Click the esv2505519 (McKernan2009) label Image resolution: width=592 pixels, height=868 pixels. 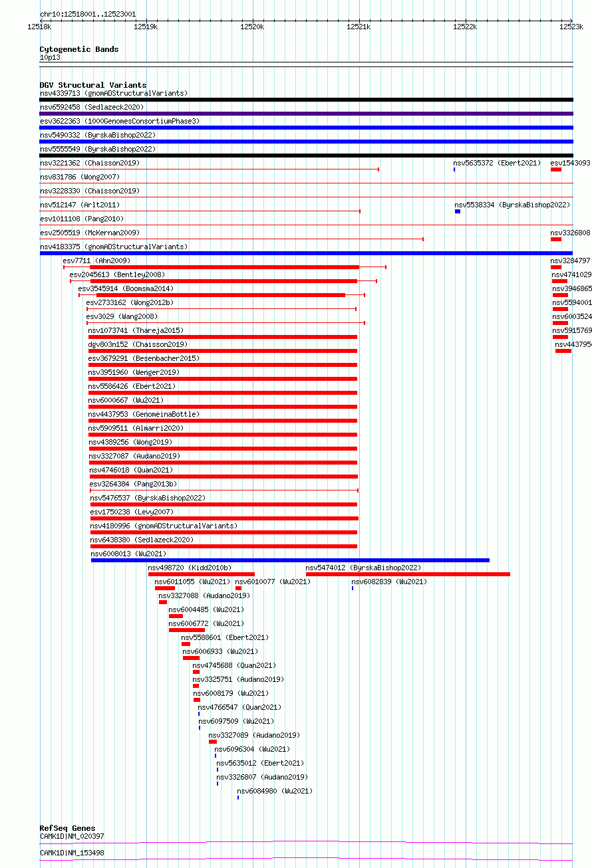tap(90, 233)
